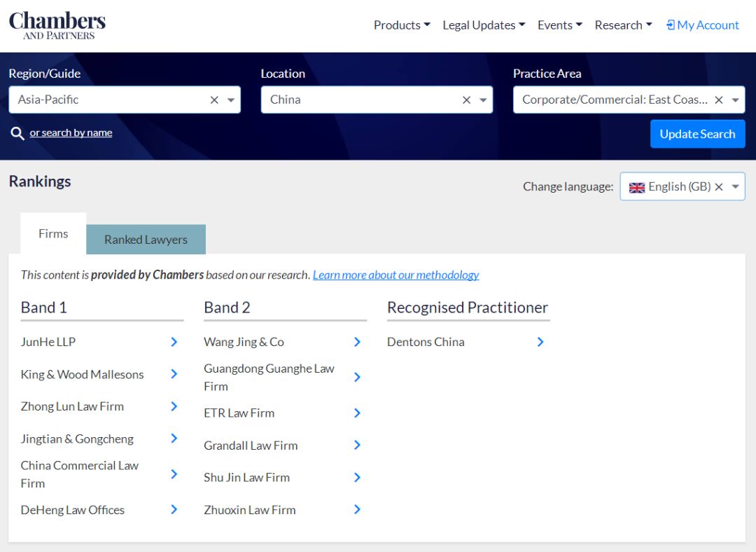
Task: Click the arrow next to Guangdong Guanghe Law Firm
Action: (x=357, y=378)
